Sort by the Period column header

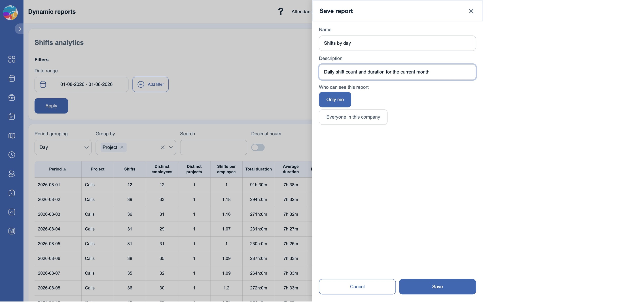tap(58, 169)
